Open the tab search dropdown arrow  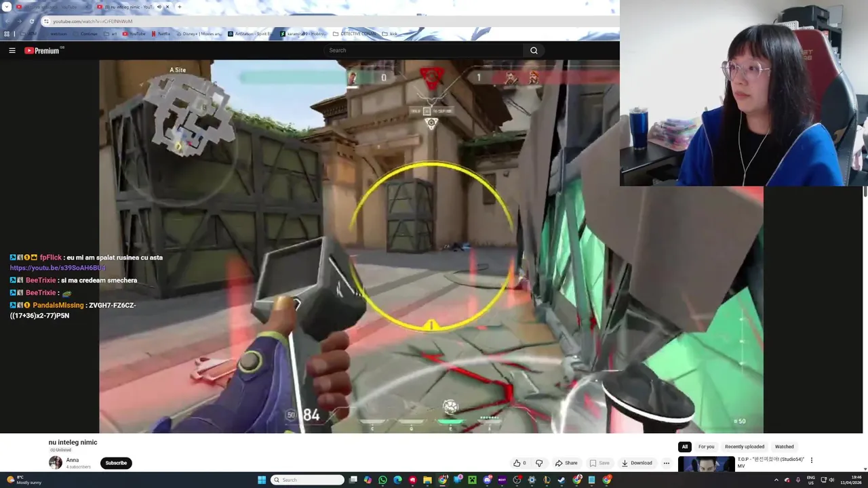click(x=7, y=7)
